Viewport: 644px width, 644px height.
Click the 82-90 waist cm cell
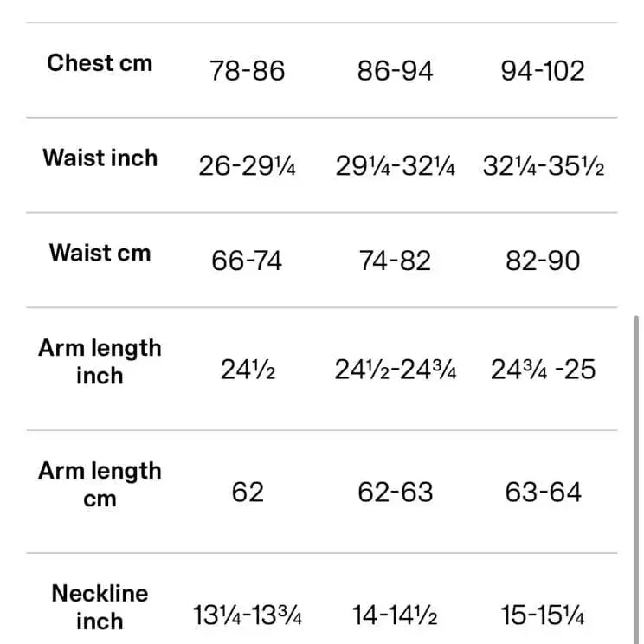(x=543, y=261)
